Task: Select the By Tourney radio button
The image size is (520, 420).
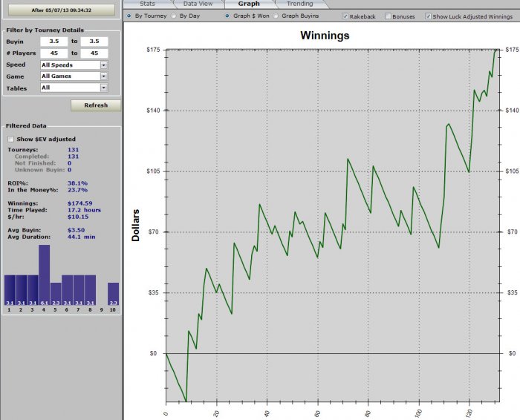Action: coord(129,16)
